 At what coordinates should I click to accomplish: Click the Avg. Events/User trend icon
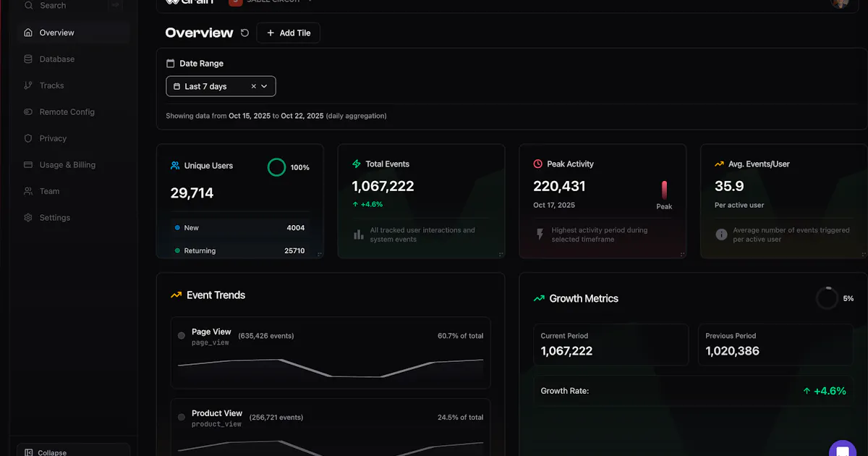tap(720, 164)
